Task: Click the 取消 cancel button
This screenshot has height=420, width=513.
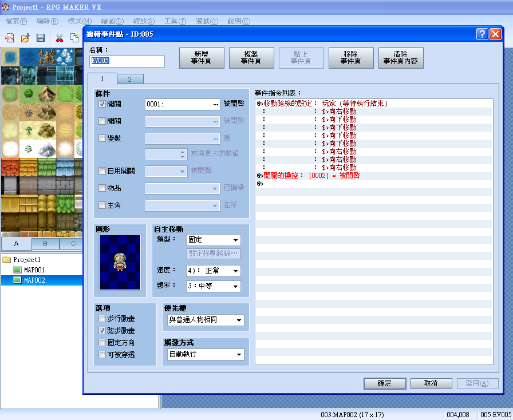Action: tap(431, 383)
